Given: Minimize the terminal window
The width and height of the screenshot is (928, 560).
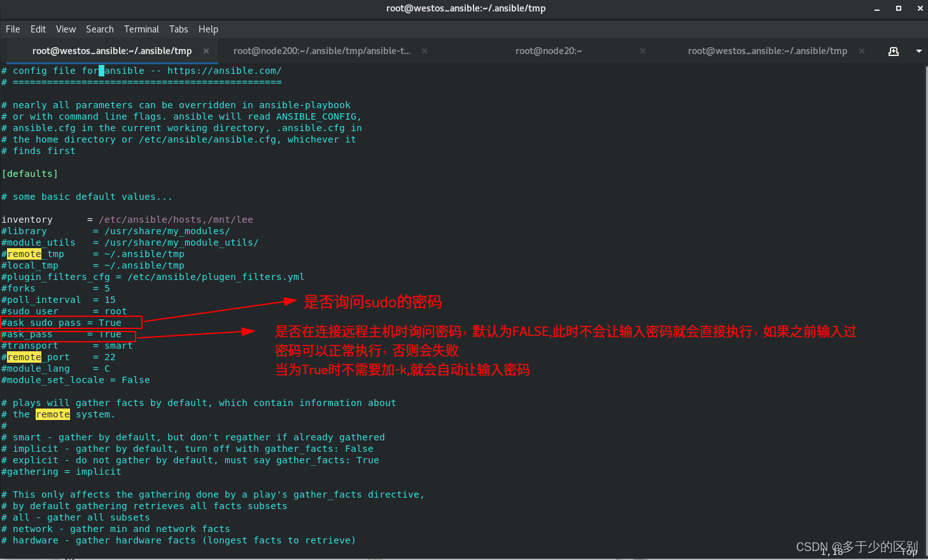Looking at the screenshot, I should tap(877, 8).
